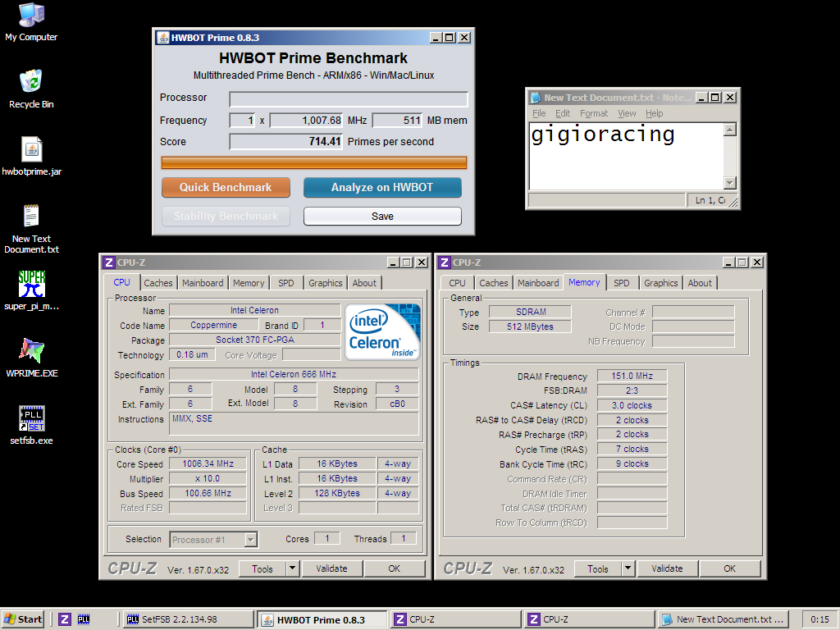The width and height of the screenshot is (840, 630).
Task: Click DRAM Frequency value 151.0 MHz
Action: (632, 376)
